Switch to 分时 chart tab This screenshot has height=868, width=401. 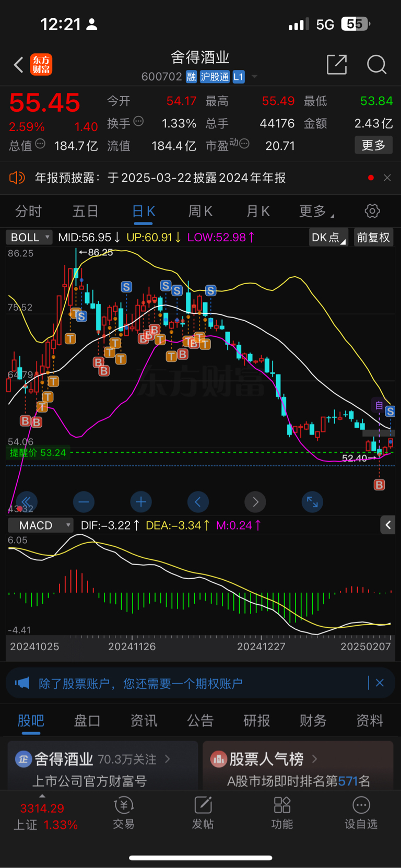[28, 211]
